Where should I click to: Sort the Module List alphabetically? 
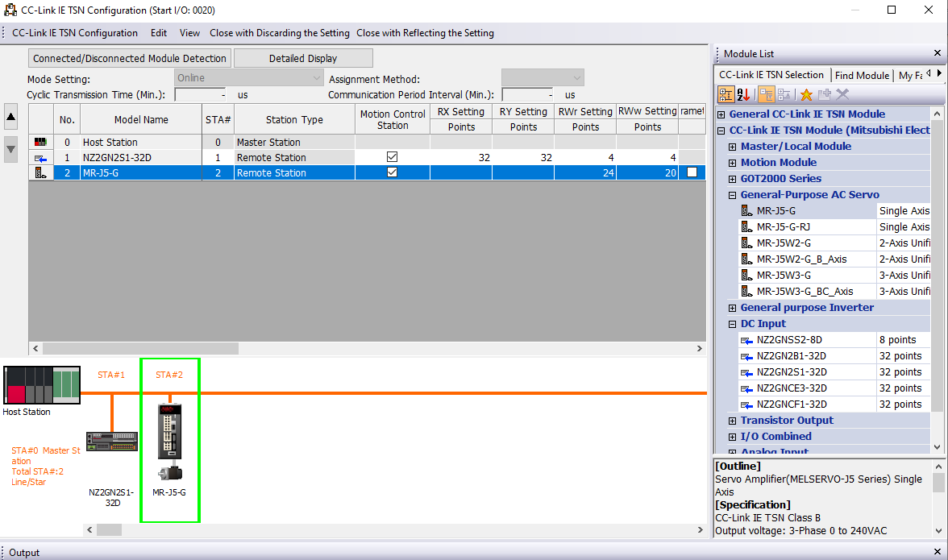pyautogui.click(x=743, y=94)
